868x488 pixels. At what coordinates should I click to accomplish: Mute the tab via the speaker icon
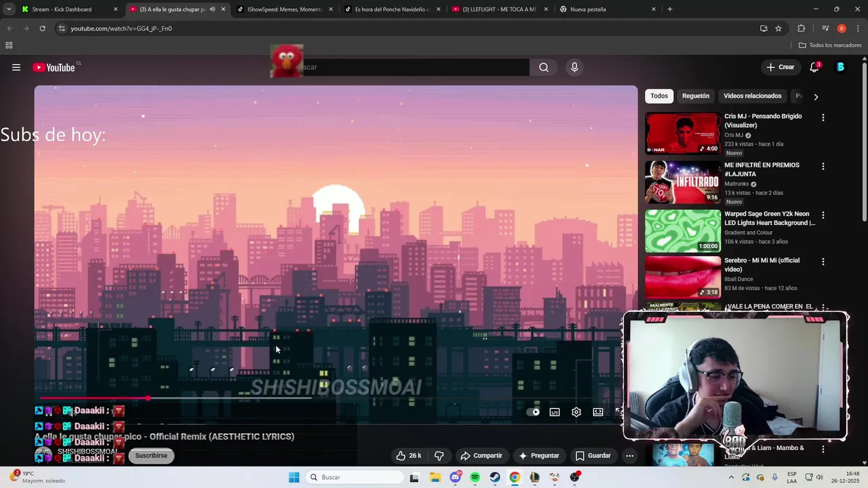212,9
